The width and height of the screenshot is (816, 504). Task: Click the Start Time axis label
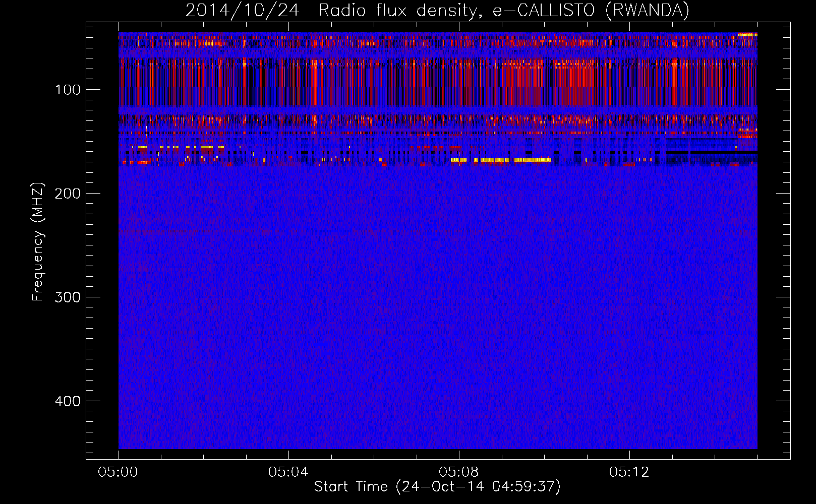(437, 487)
